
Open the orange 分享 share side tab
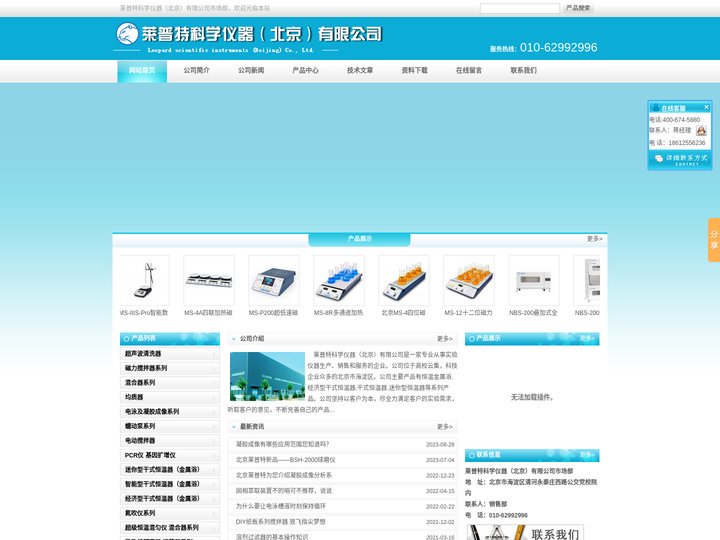714,240
